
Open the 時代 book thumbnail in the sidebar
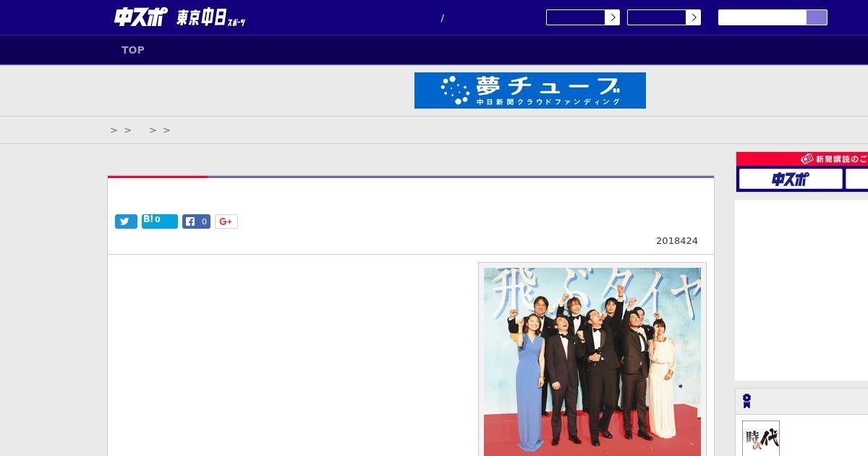coord(761,439)
